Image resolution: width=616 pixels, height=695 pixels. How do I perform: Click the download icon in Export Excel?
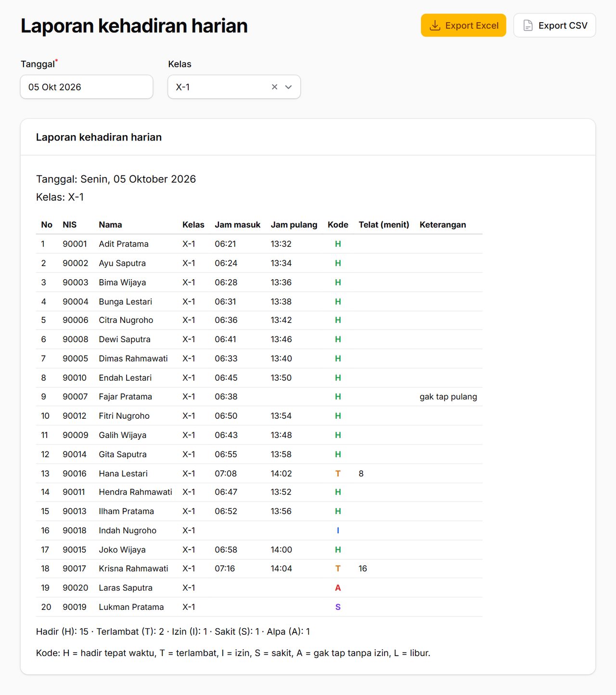click(x=435, y=26)
